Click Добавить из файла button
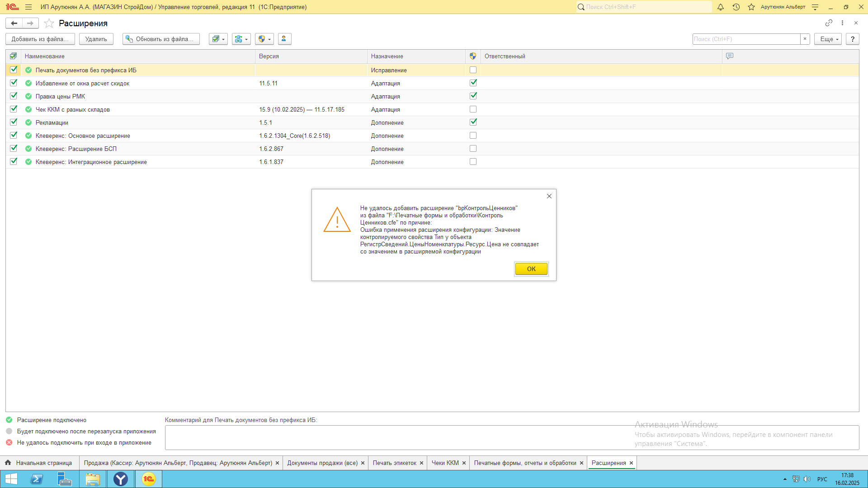This screenshot has width=868, height=488. [x=40, y=39]
